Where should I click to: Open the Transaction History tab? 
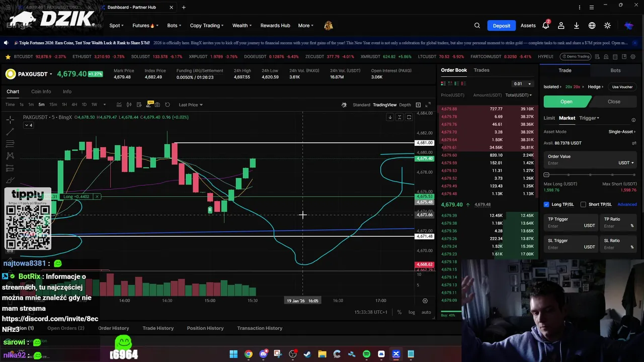pos(260,328)
